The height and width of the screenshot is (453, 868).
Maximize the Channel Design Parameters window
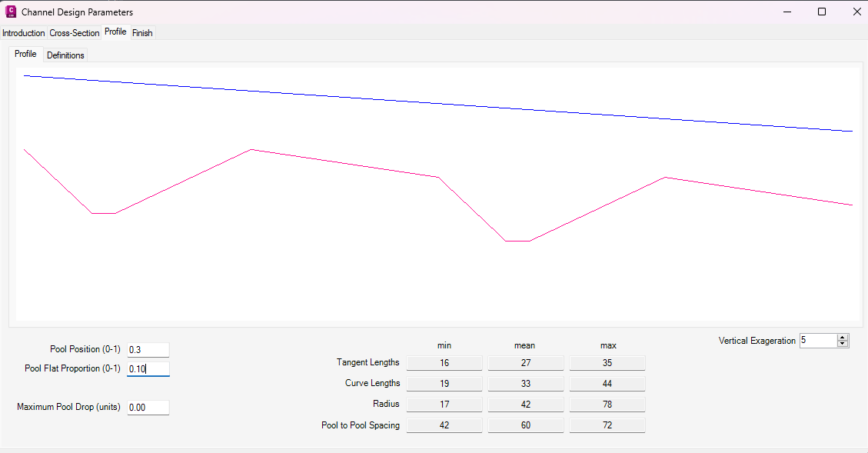coord(822,12)
